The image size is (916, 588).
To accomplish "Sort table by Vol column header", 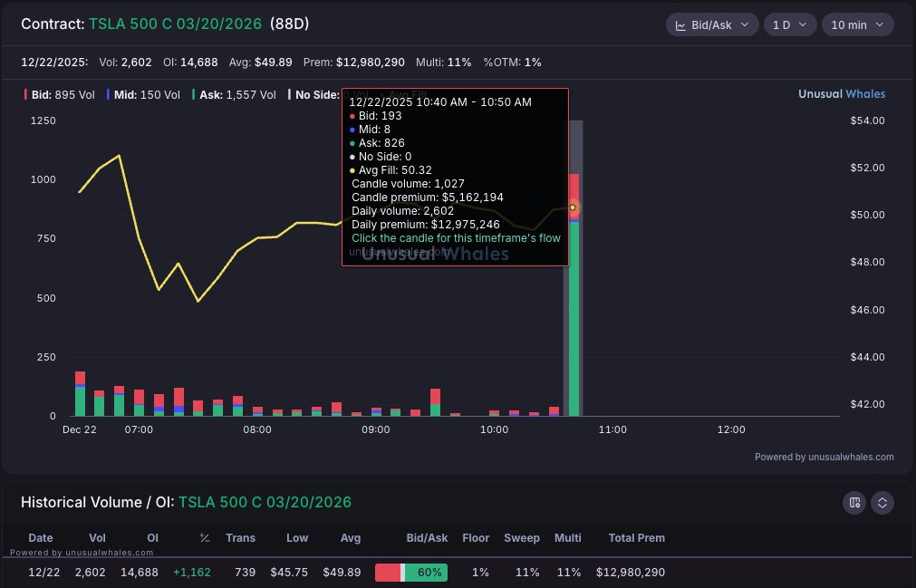I will pyautogui.click(x=97, y=538).
